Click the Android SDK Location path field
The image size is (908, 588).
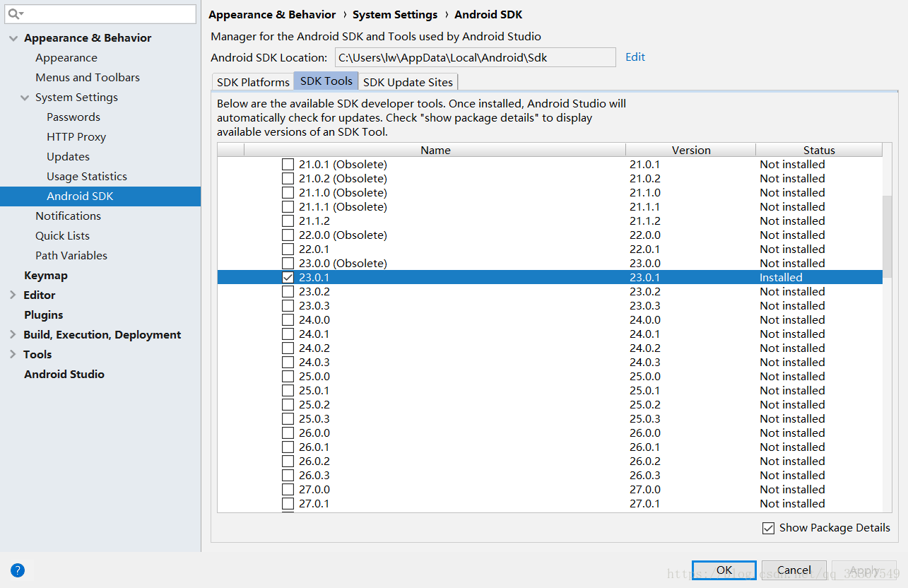[475, 58]
